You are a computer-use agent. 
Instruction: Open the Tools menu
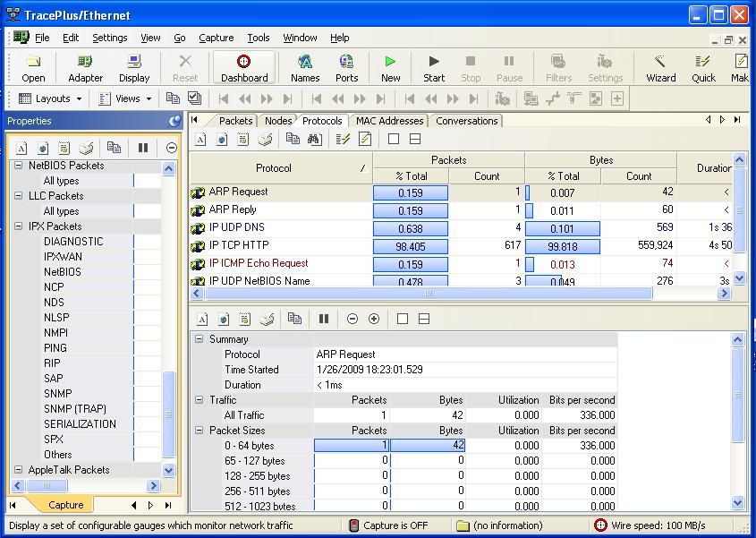pyautogui.click(x=259, y=38)
